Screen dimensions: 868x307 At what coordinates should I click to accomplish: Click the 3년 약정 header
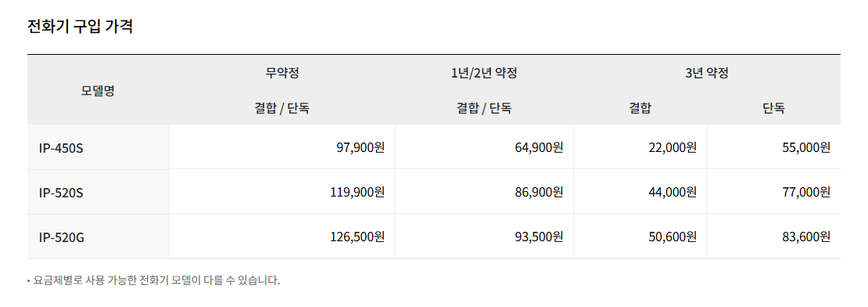click(x=707, y=73)
